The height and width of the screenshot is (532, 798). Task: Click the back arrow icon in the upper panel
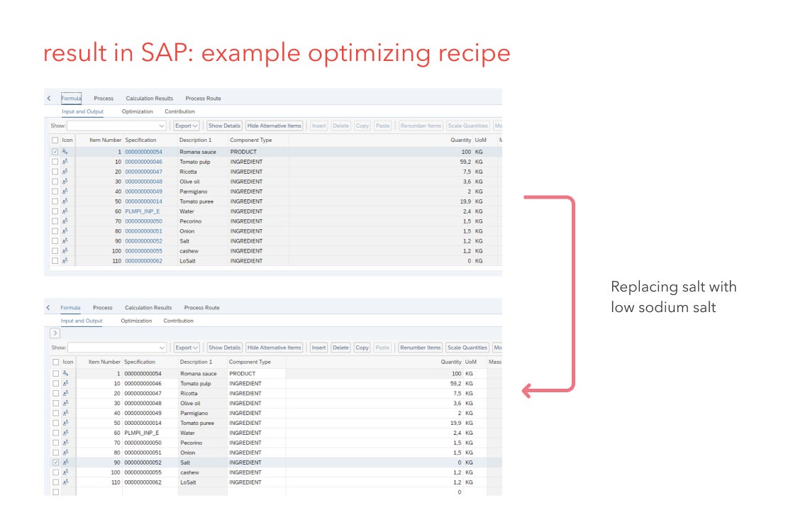[x=48, y=99]
